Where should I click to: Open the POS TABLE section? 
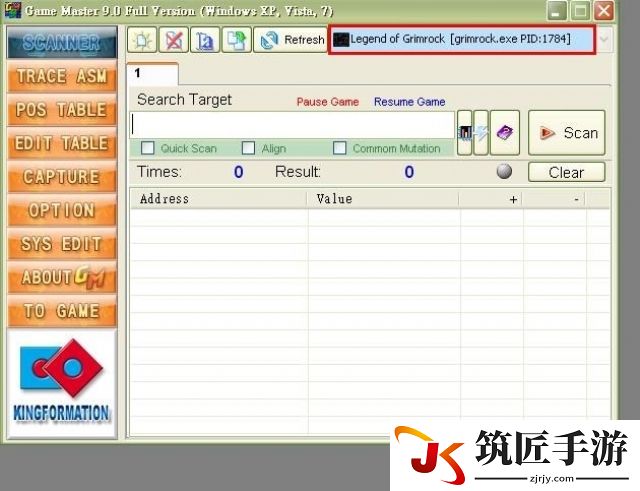[x=62, y=109]
